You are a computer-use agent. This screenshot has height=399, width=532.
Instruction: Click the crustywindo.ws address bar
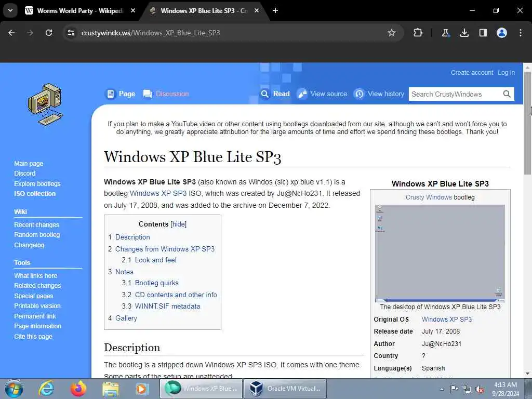click(x=232, y=33)
